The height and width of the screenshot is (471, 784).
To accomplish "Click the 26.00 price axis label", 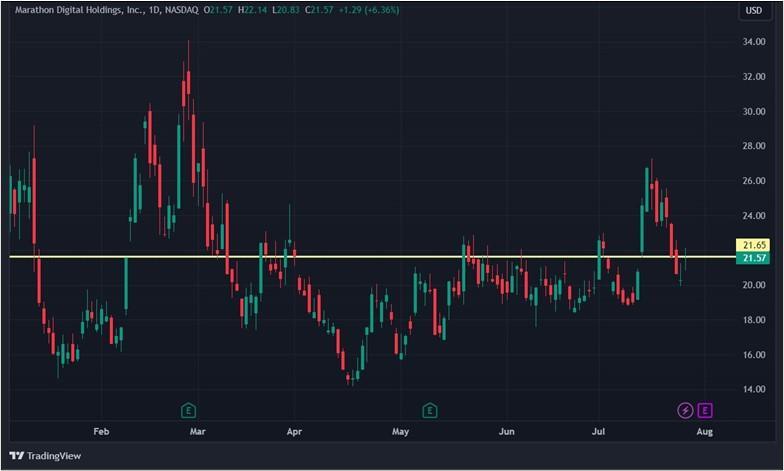I will tap(754, 180).
